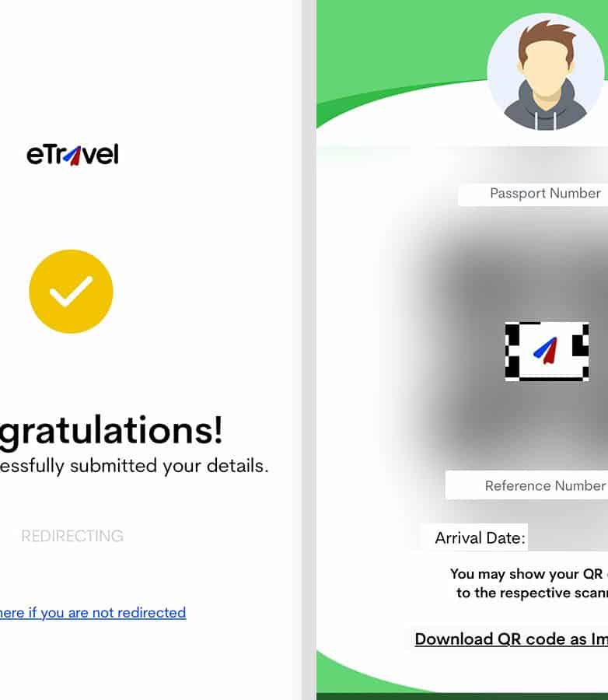Click the REDIRECTING status text
The height and width of the screenshot is (700, 608).
[x=72, y=536]
